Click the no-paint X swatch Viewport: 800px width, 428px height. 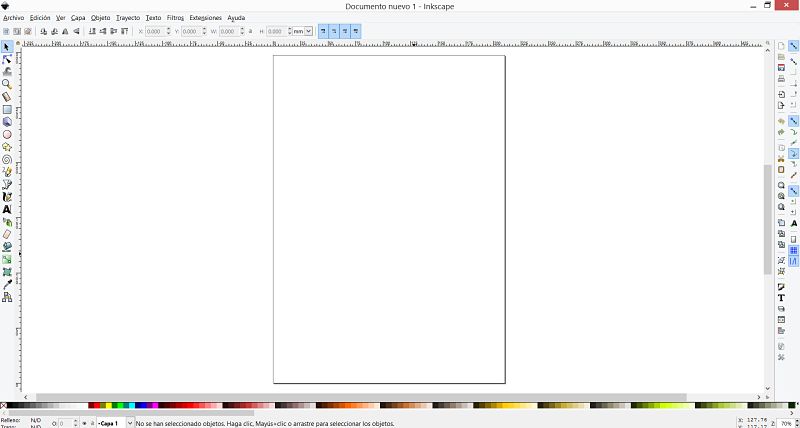tap(4, 406)
